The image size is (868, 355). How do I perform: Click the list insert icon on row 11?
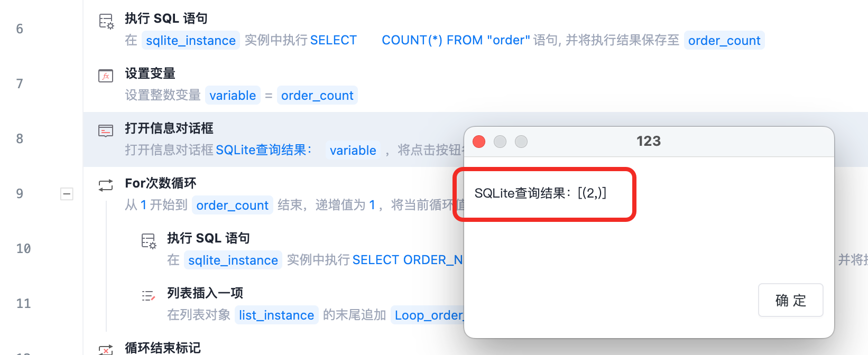click(149, 295)
